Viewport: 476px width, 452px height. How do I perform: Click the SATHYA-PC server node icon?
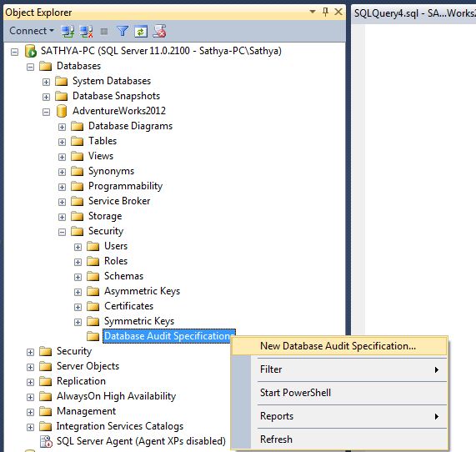[31, 51]
